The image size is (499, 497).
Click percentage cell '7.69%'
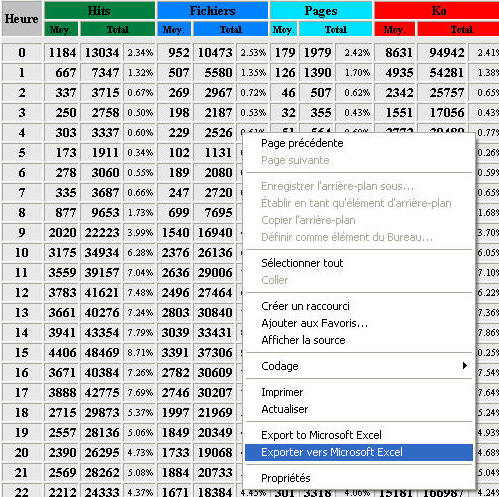pyautogui.click(x=140, y=393)
